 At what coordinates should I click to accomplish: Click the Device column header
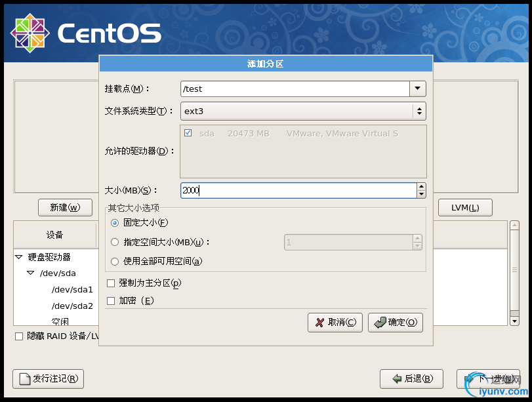pos(55,235)
